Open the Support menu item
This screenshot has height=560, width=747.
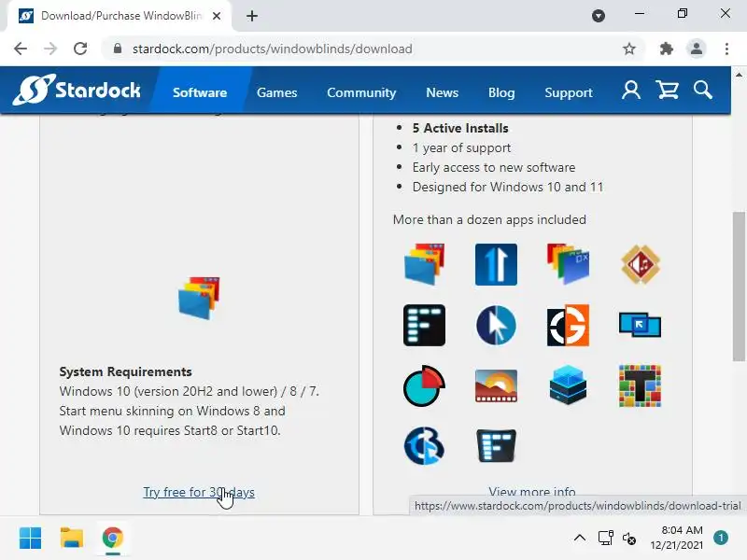click(569, 92)
